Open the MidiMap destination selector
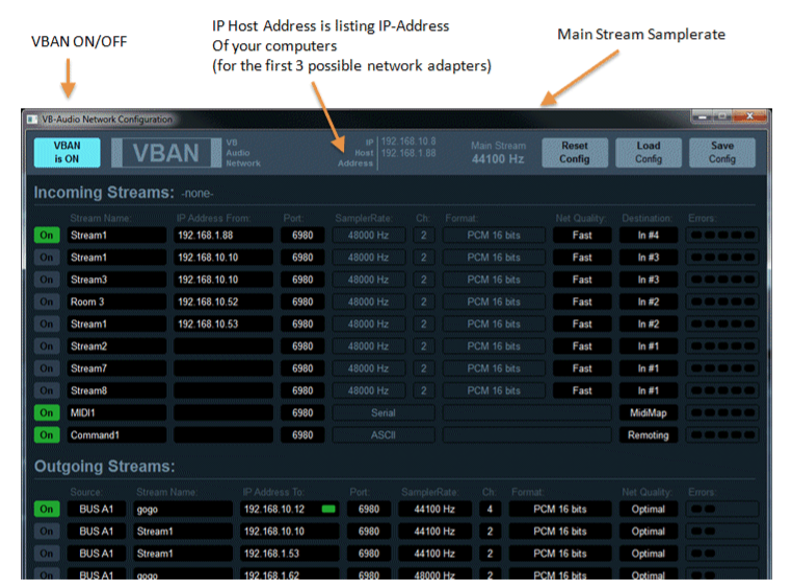This screenshot has width=797, height=588. (x=648, y=413)
